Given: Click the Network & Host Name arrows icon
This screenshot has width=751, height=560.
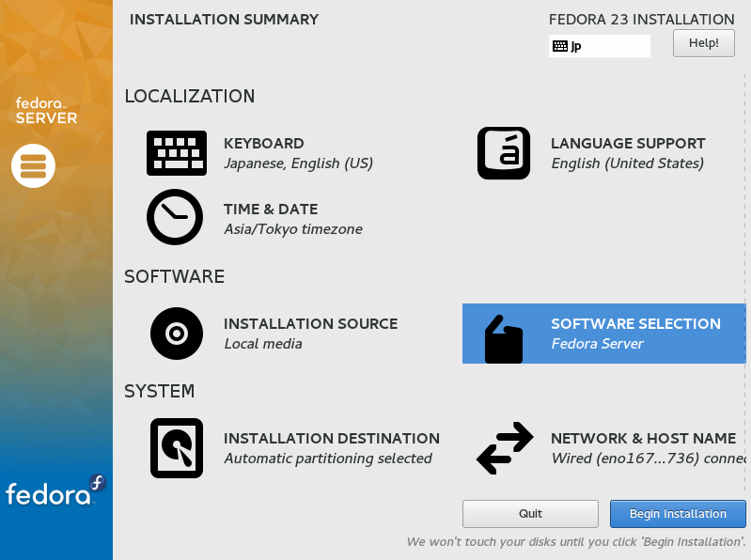Looking at the screenshot, I should pyautogui.click(x=505, y=448).
